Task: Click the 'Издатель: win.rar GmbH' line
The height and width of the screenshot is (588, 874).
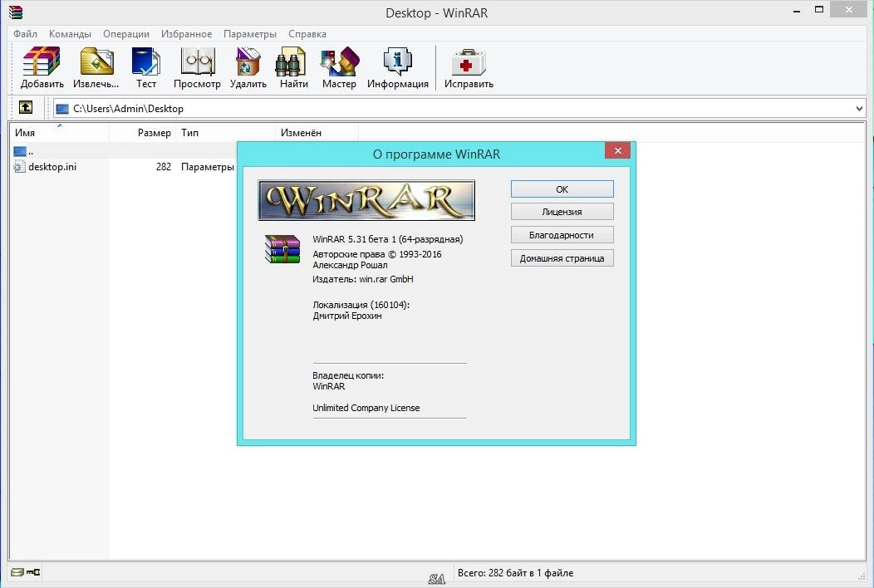Action: [x=363, y=279]
